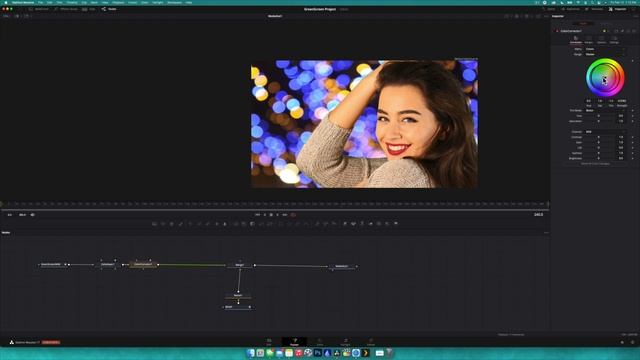Click play reverse button
This screenshot has height=360, width=640.
pos(265,215)
